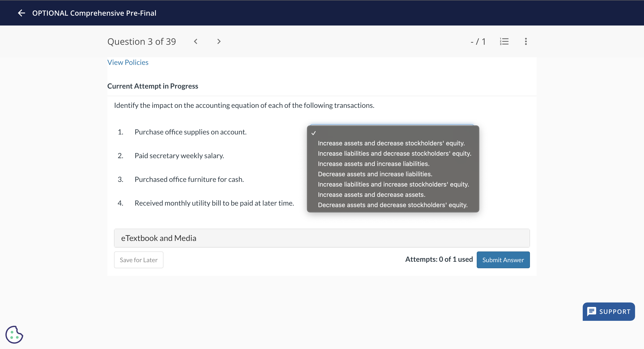Choose 'Increase assets and decrease assets.'
The image size is (644, 349).
click(x=371, y=195)
